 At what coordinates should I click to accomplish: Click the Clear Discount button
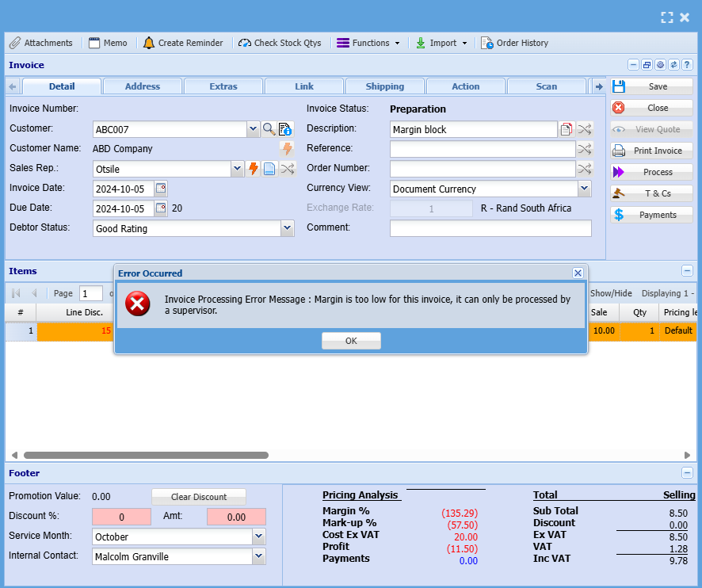(199, 497)
